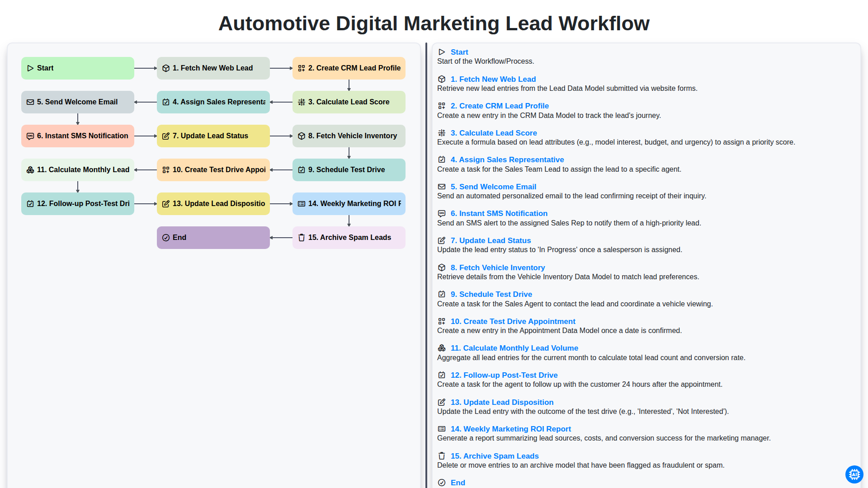Open the 7. Update Lead Status link

click(x=491, y=240)
